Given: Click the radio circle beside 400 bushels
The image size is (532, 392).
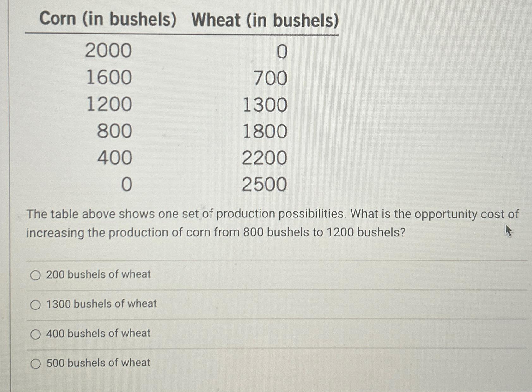Looking at the screenshot, I should pos(36,333).
